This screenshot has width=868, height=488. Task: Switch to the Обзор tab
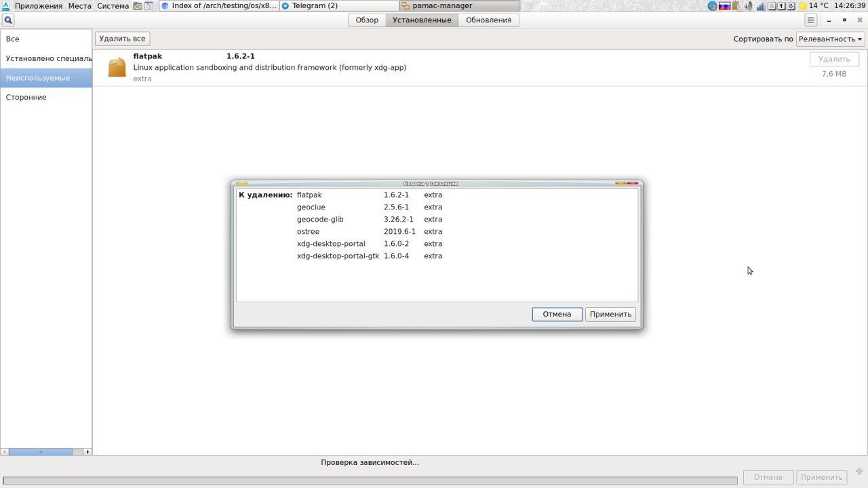click(367, 20)
